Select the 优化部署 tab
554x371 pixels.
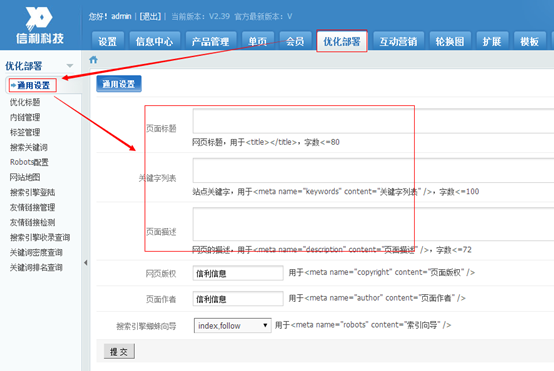tap(342, 41)
